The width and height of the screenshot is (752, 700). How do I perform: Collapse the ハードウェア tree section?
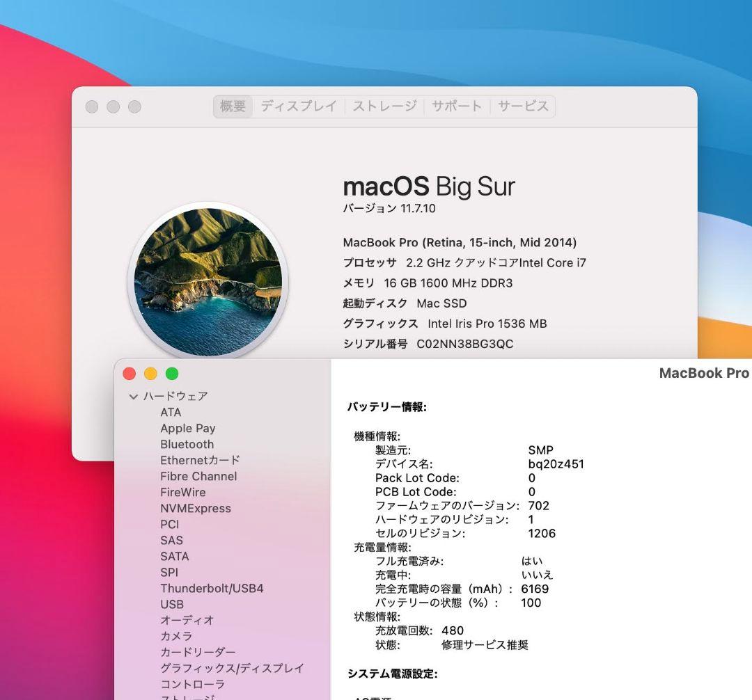pyautogui.click(x=133, y=396)
